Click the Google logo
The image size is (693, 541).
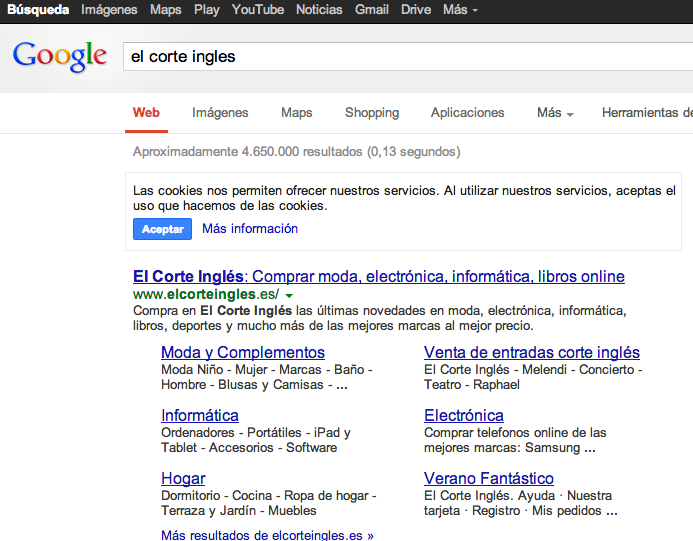[x=60, y=56]
